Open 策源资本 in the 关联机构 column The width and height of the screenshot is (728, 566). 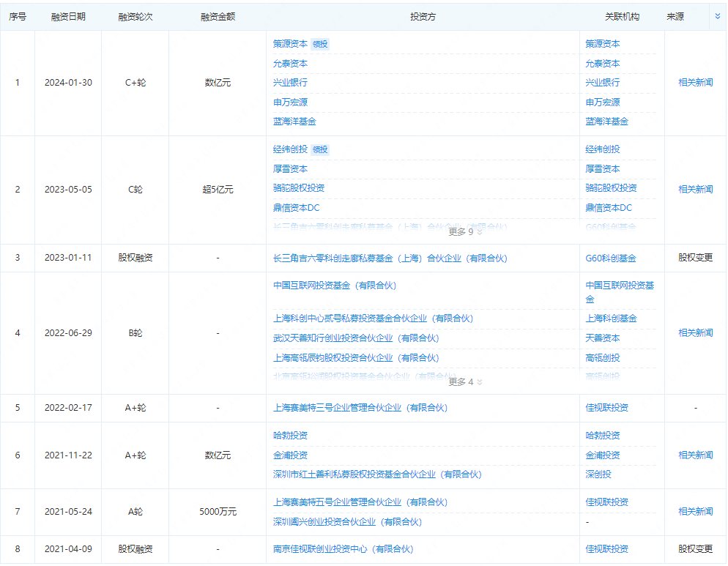click(x=603, y=44)
